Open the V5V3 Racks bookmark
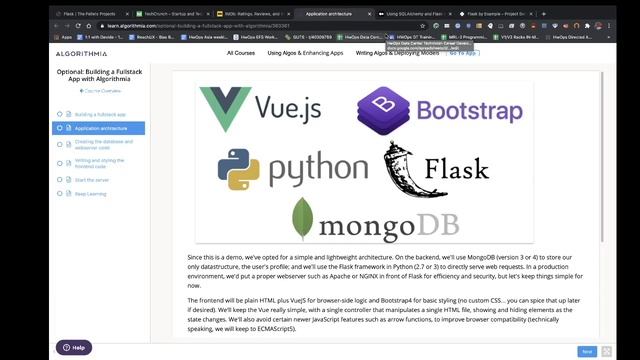 pyautogui.click(x=516, y=37)
